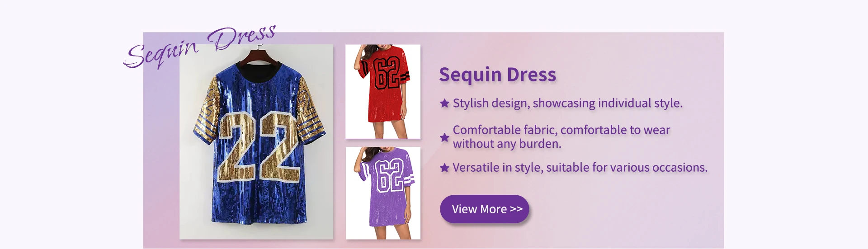Click the cursive word Sequin in the title
868x249 pixels.
pyautogui.click(x=161, y=53)
